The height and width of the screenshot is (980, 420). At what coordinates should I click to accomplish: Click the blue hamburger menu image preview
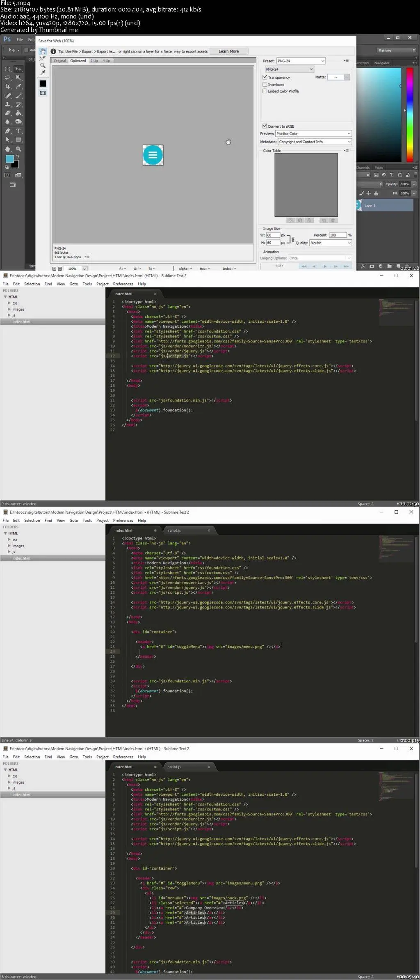click(153, 155)
